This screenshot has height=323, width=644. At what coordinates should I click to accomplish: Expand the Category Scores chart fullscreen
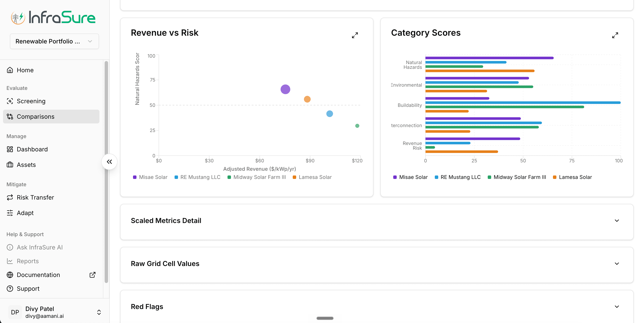pos(615,35)
